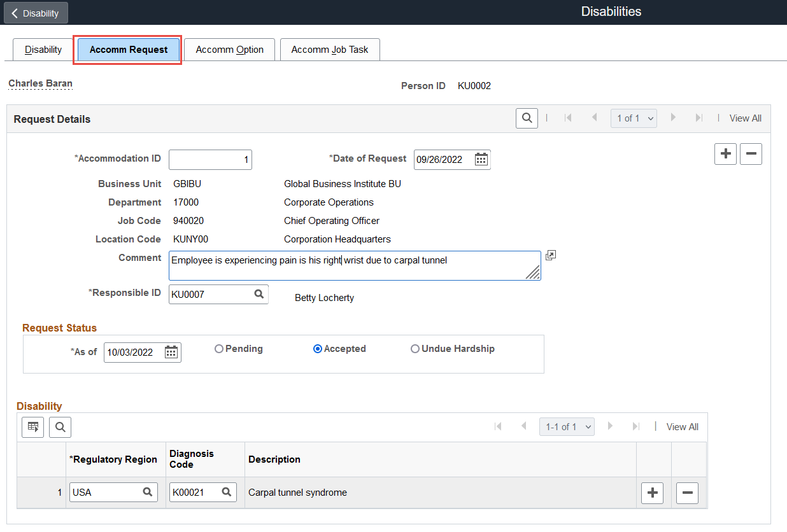
Task: Go back to the Disability page
Action: click(36, 13)
